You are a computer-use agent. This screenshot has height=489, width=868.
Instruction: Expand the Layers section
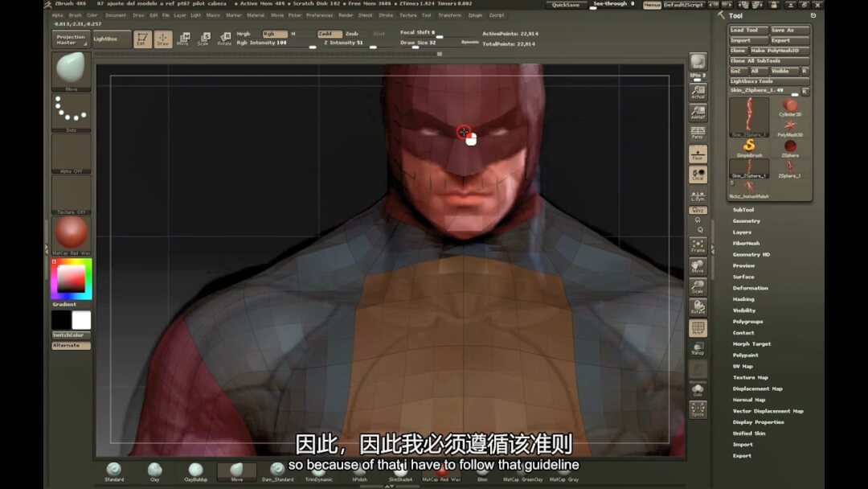(742, 232)
